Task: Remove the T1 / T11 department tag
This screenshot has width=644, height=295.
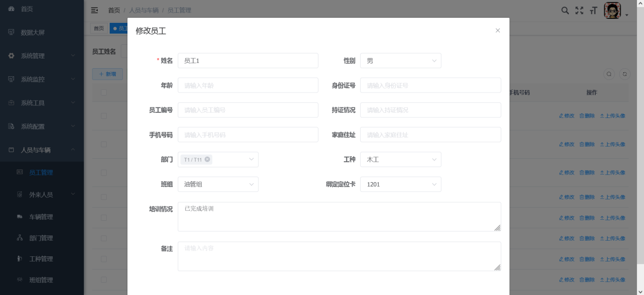Action: point(207,160)
